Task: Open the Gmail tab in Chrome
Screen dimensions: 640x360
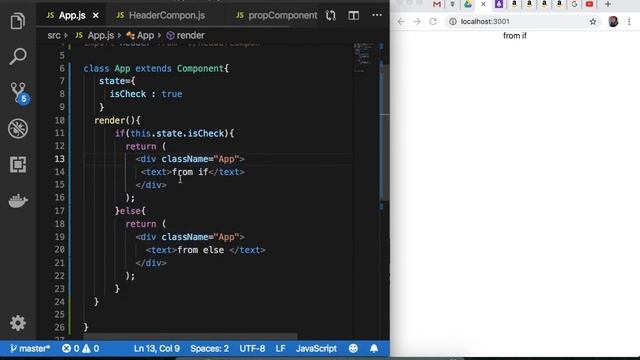Action: (x=437, y=4)
